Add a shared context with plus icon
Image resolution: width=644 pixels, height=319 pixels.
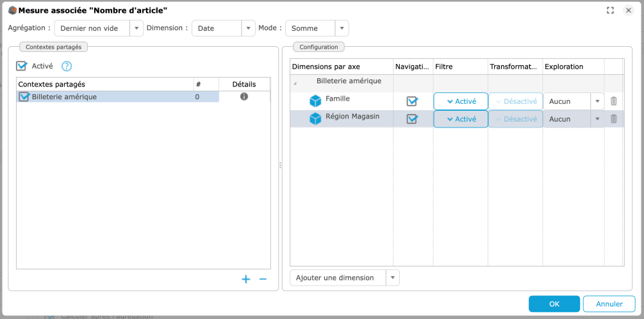point(245,279)
